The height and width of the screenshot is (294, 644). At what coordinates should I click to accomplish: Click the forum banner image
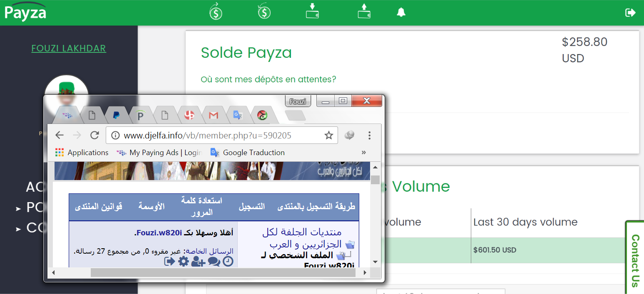pos(212,171)
